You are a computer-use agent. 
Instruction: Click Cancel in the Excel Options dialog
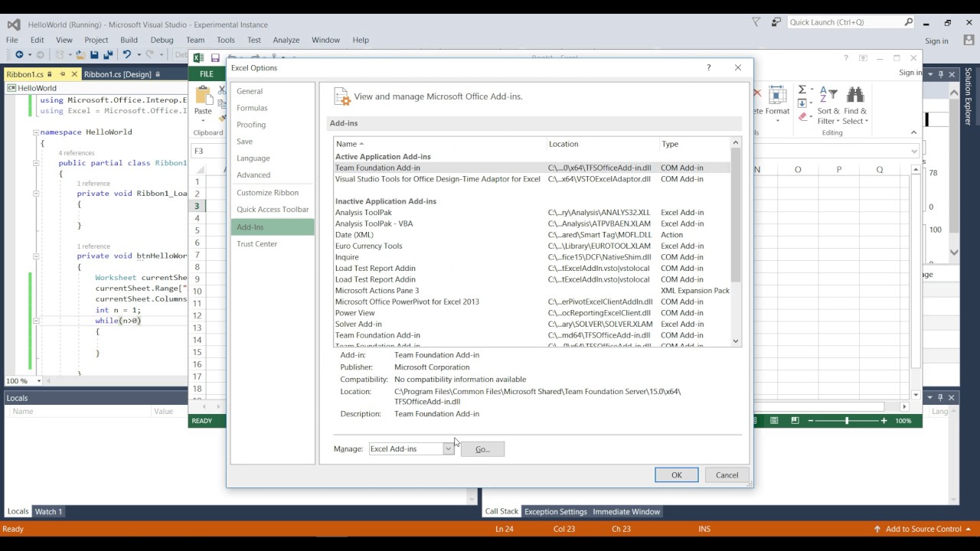pyautogui.click(x=727, y=475)
